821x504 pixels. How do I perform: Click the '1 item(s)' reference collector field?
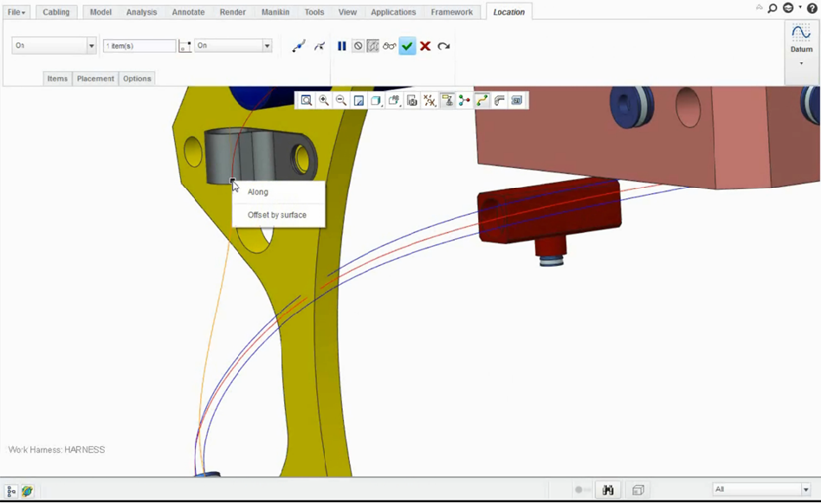pyautogui.click(x=139, y=46)
